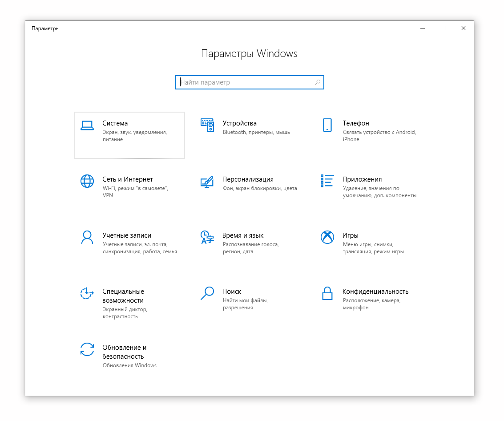The image size is (504, 421).
Task: Open Учетные записи title
Action: click(x=127, y=235)
